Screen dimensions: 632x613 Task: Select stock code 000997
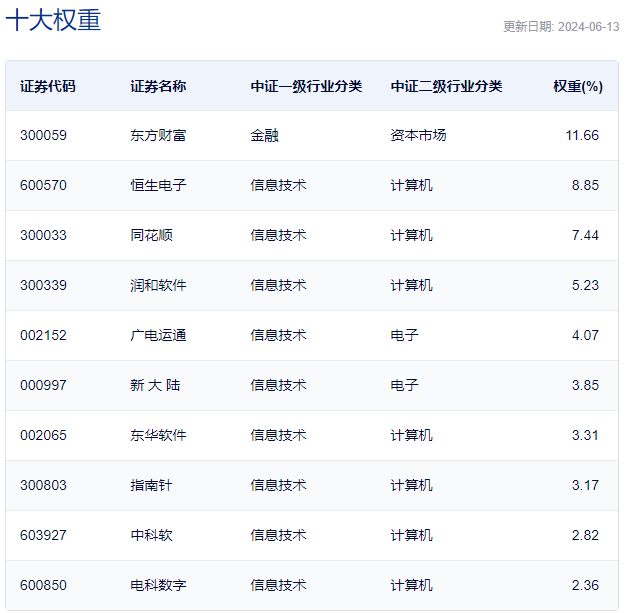pos(43,385)
